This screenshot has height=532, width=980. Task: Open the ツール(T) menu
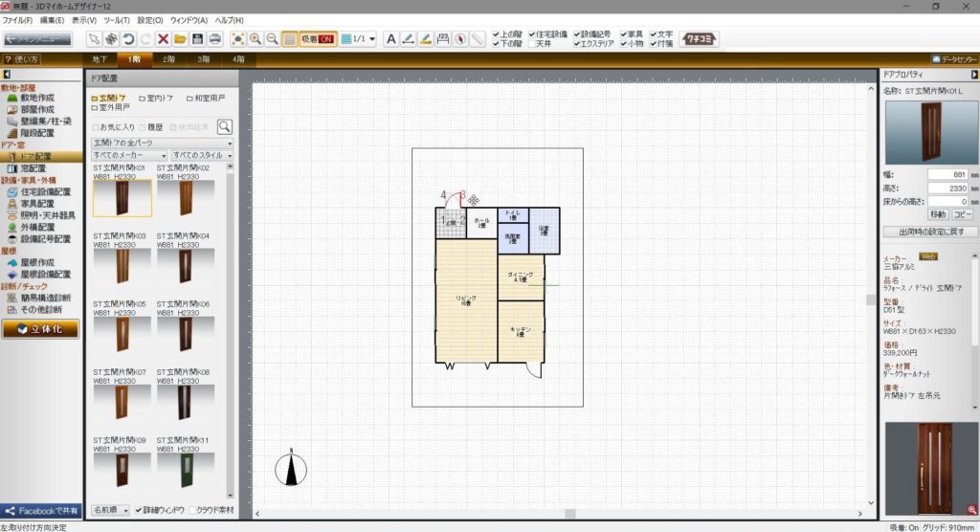(x=116, y=20)
